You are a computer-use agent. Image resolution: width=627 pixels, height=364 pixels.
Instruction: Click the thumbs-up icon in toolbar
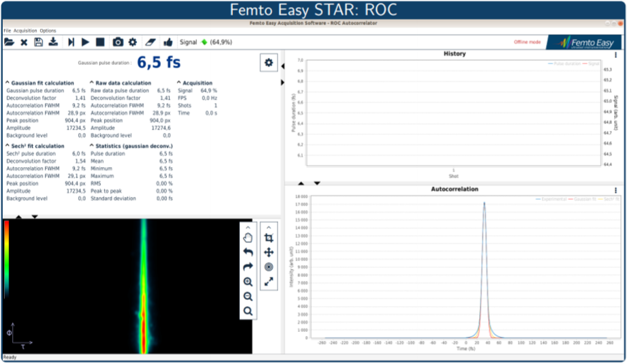pyautogui.click(x=168, y=42)
